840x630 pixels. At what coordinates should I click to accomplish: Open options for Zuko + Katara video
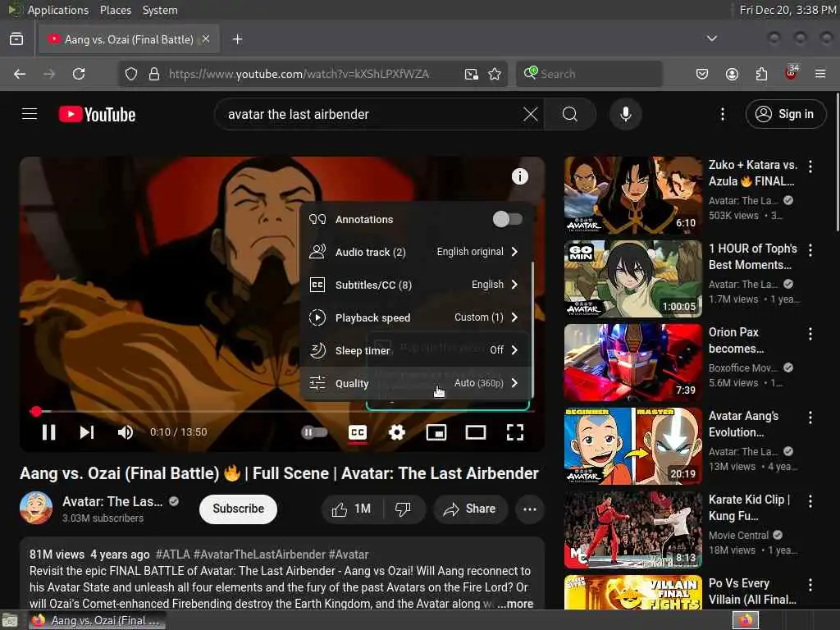pos(810,167)
